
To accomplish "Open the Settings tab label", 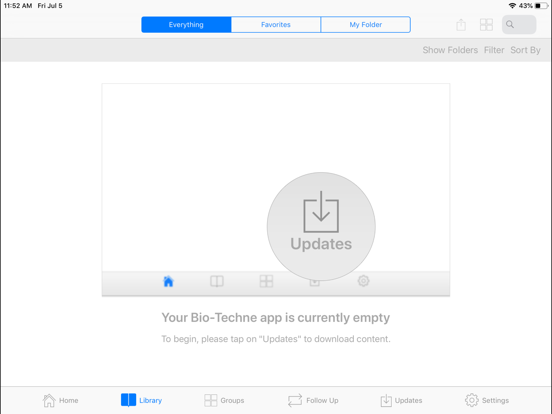I will [x=495, y=400].
